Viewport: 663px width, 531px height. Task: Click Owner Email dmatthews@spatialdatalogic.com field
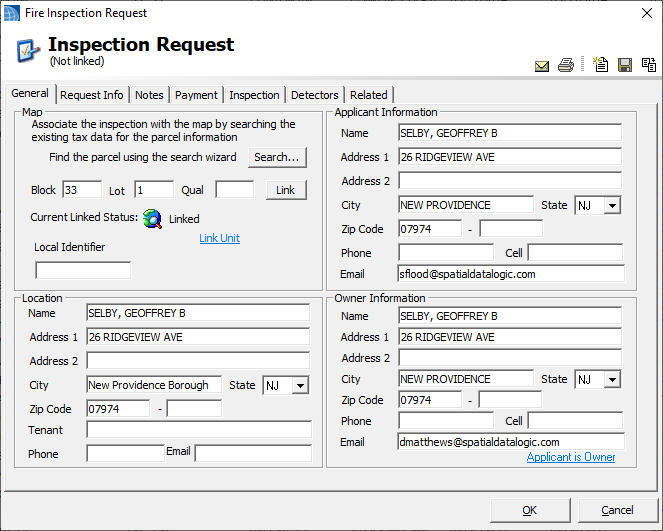click(511, 442)
